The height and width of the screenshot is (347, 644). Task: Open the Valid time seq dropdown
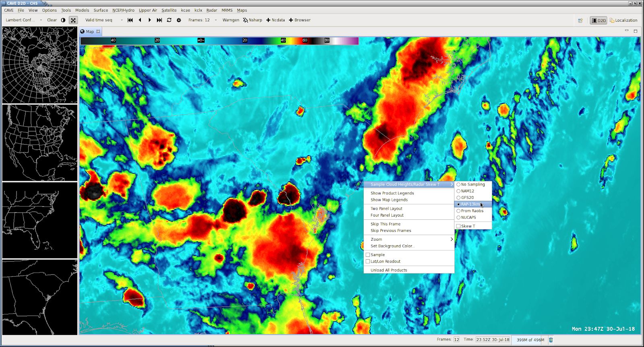point(104,20)
